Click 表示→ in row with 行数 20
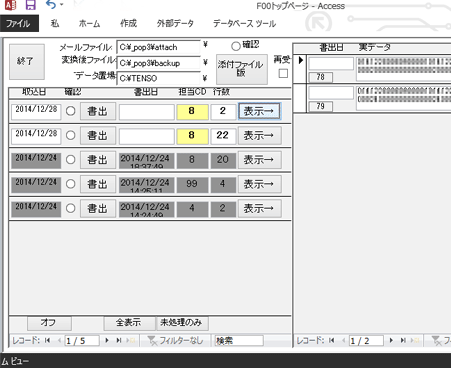The width and height of the screenshot is (451, 368). coord(259,160)
